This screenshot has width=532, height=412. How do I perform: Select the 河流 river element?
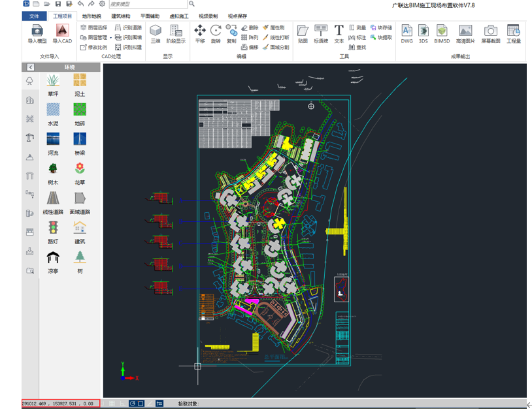click(x=53, y=144)
